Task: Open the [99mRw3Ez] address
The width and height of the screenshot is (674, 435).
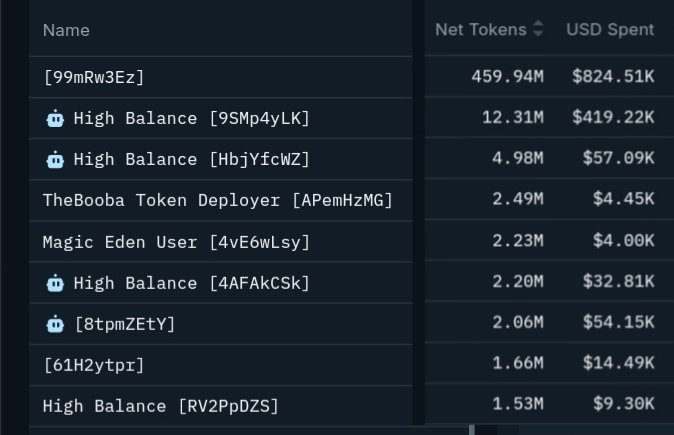Action: (95, 77)
